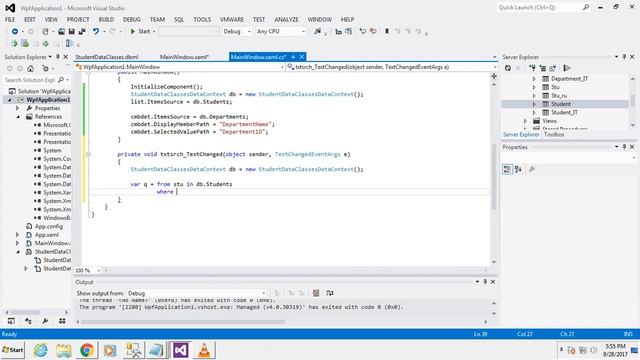Click Connect to Server icon in Server Explorer
The height and width of the screenshot is (360, 640).
(542, 68)
